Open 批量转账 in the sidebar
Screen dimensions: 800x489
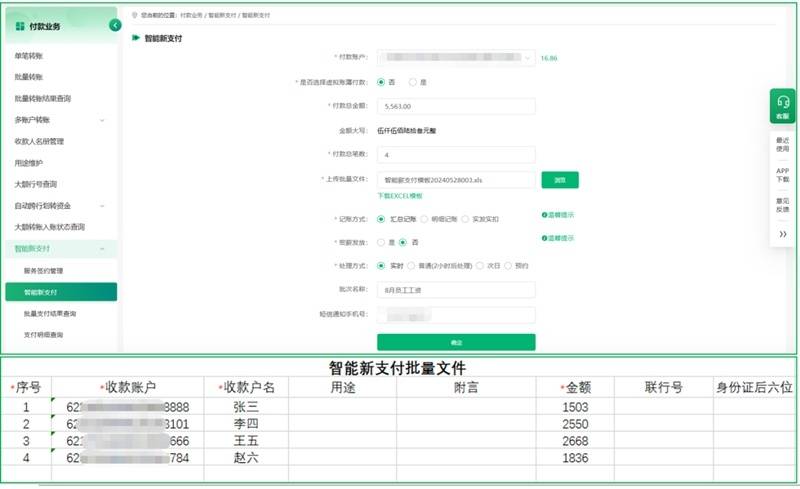point(29,77)
